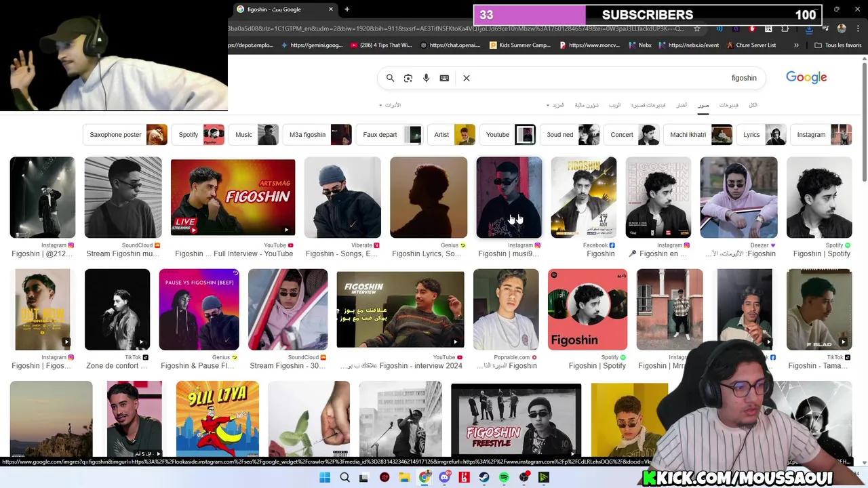Open Google Lens image search
Image resolution: width=868 pixels, height=488 pixels.
pyautogui.click(x=408, y=78)
